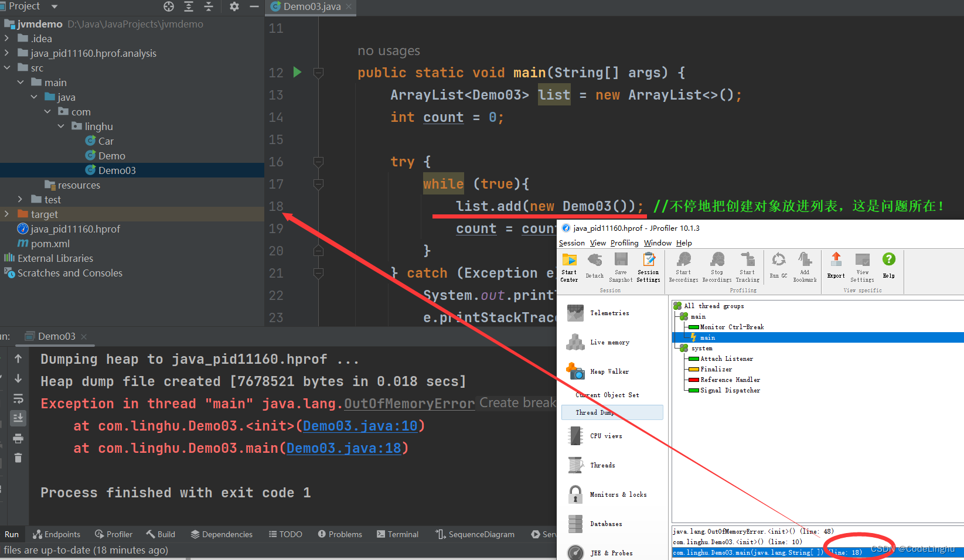
Task: Click JProfiler Add Bookmark icon
Action: tap(805, 268)
